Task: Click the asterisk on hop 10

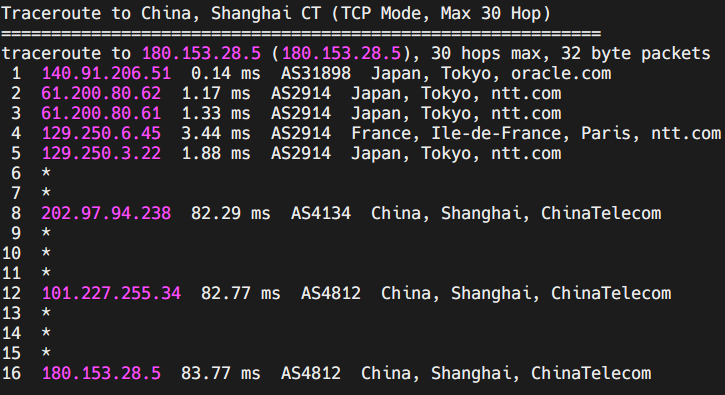Action: point(46,253)
